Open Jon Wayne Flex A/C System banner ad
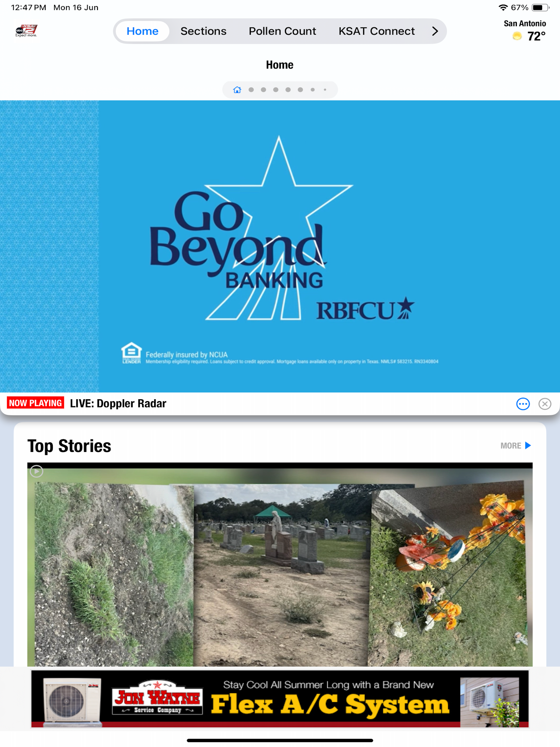This screenshot has width=560, height=747. point(280,699)
